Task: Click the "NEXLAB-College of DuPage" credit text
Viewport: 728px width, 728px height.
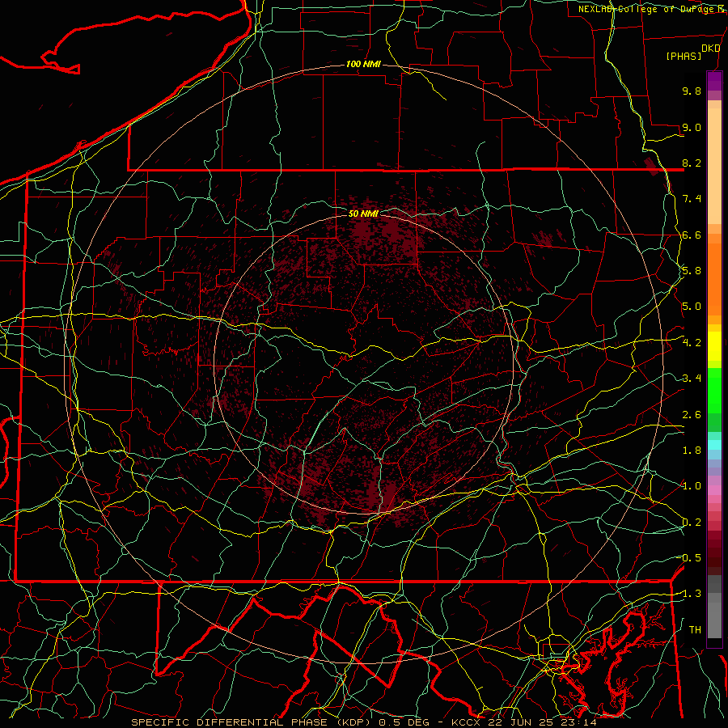Action: [648, 9]
